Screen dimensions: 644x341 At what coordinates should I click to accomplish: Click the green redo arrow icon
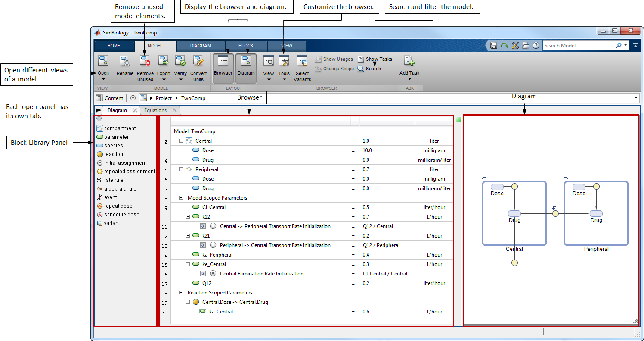(x=504, y=45)
